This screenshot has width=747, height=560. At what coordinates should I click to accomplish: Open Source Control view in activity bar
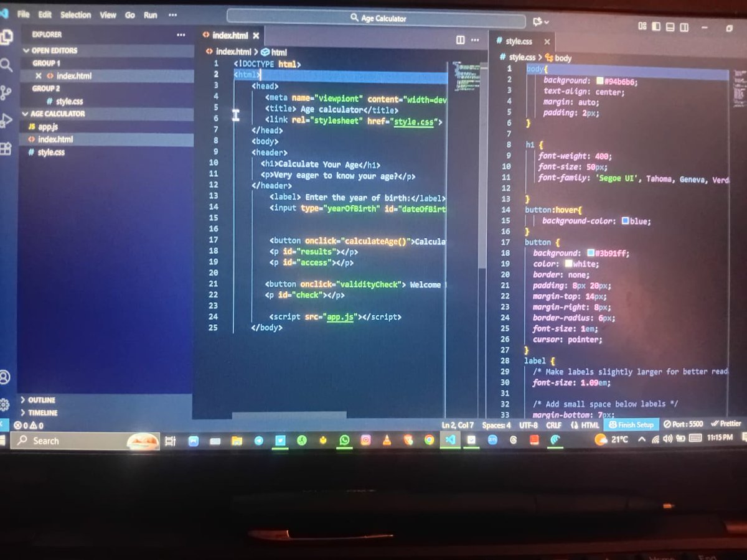point(6,93)
